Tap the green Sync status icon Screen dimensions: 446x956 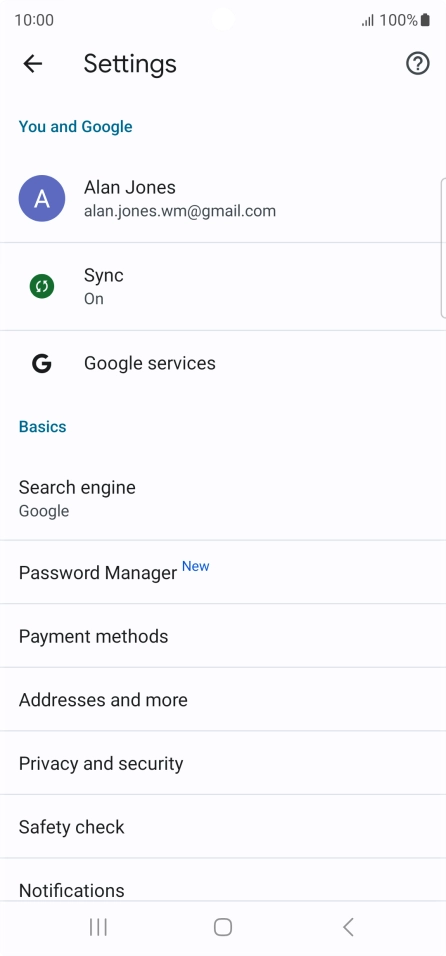41,286
